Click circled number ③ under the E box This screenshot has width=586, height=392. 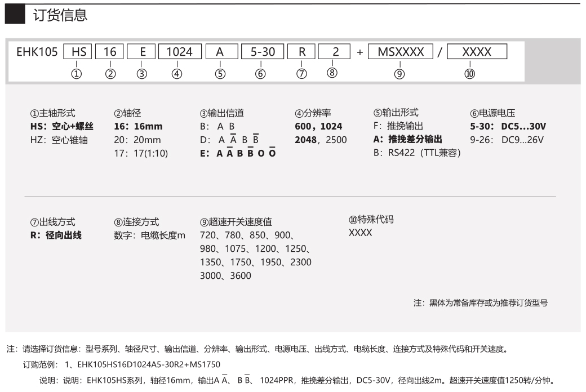[142, 74]
